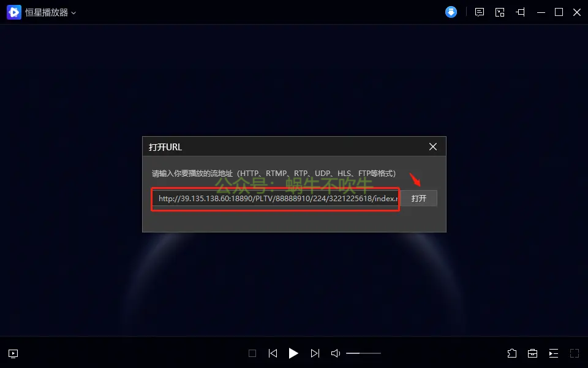The width and height of the screenshot is (588, 368).
Task: Mute the audio via speaker icon
Action: point(336,353)
